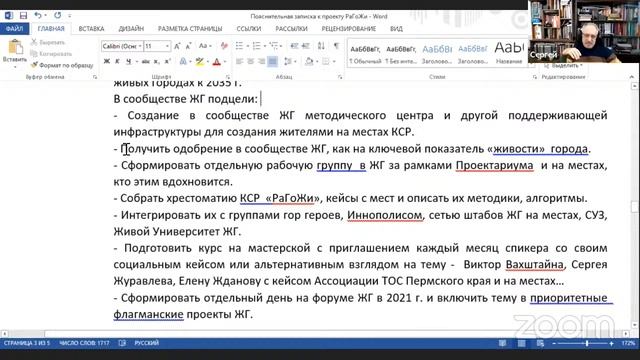Click the zoom slider handle in the status bar

click(x=587, y=344)
